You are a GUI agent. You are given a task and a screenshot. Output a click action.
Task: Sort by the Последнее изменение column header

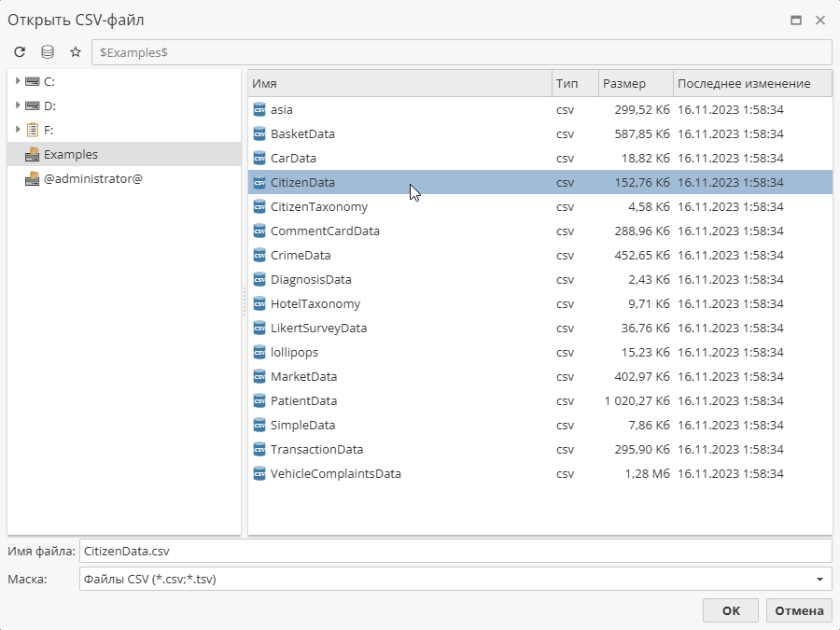click(752, 84)
